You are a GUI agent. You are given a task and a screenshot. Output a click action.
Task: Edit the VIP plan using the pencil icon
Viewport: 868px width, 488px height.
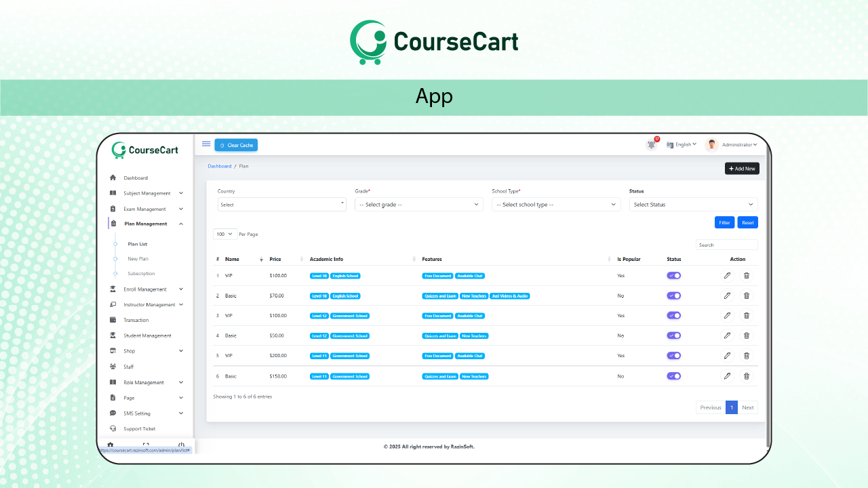(727, 275)
